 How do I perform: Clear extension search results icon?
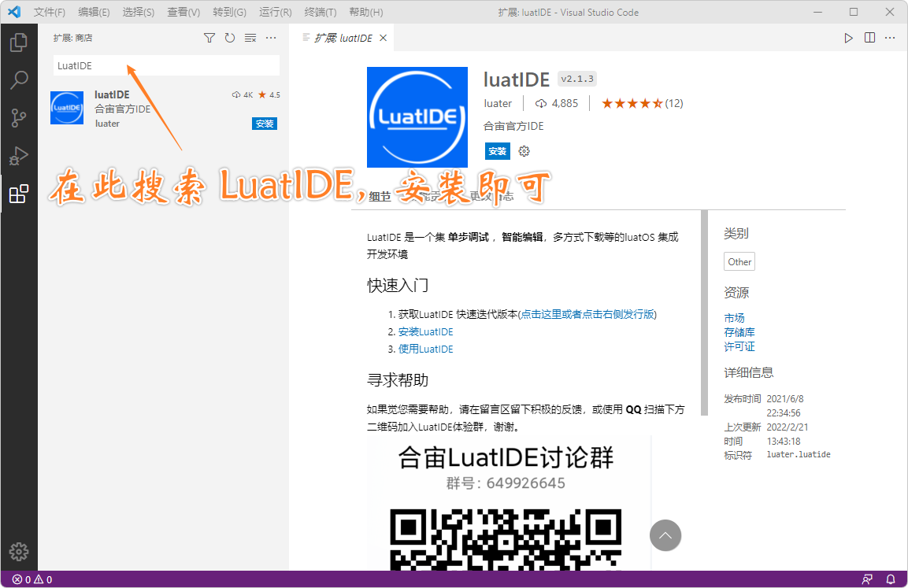click(250, 38)
